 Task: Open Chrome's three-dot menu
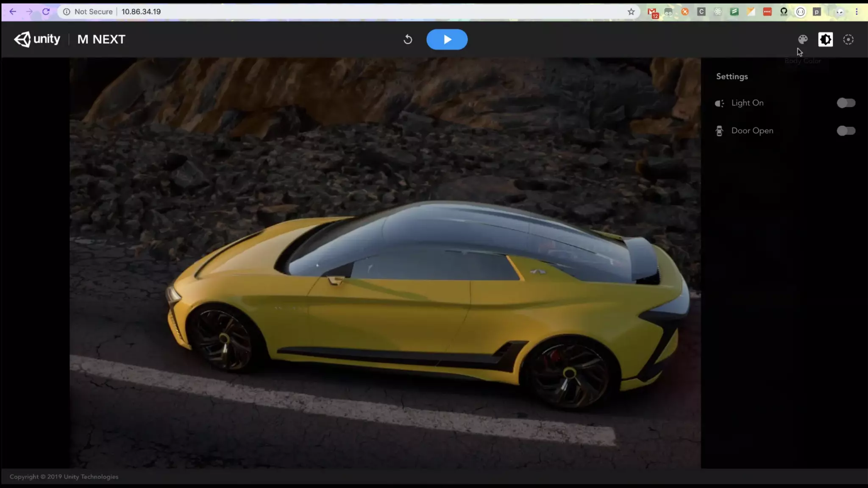(857, 12)
